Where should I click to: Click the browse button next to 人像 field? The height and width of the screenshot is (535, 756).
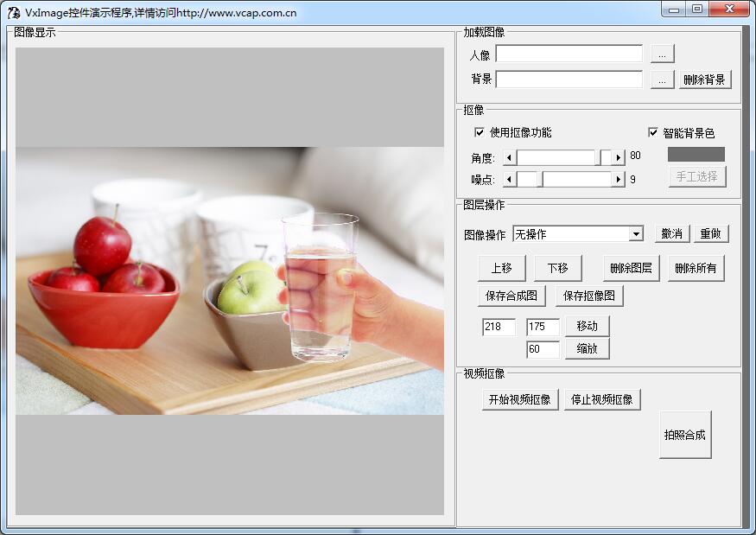point(662,53)
